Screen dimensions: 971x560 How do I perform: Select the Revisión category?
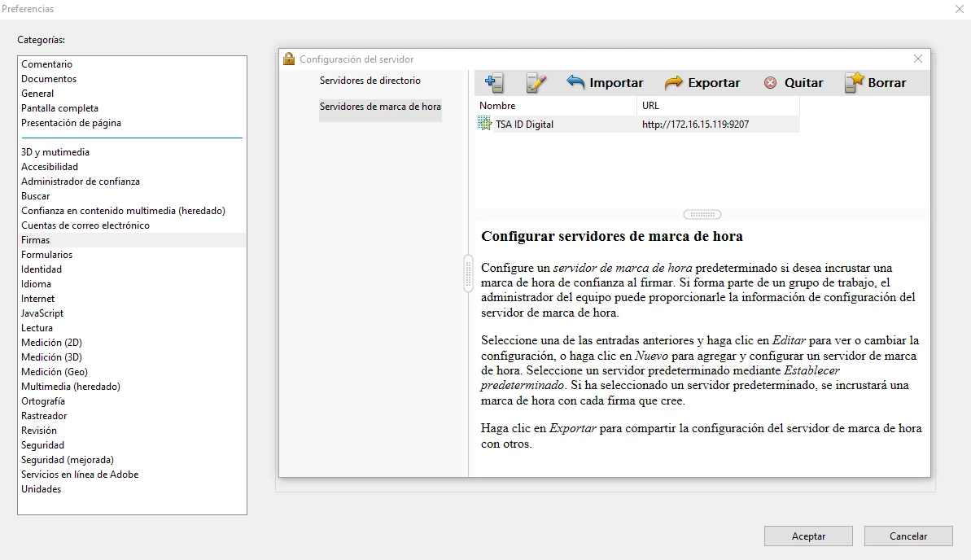tap(39, 431)
